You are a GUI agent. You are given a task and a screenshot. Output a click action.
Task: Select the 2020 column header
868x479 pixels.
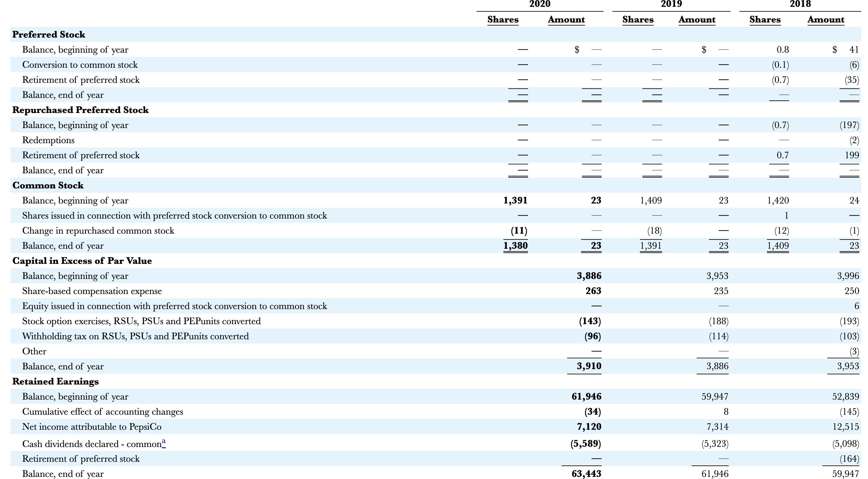[539, 4]
